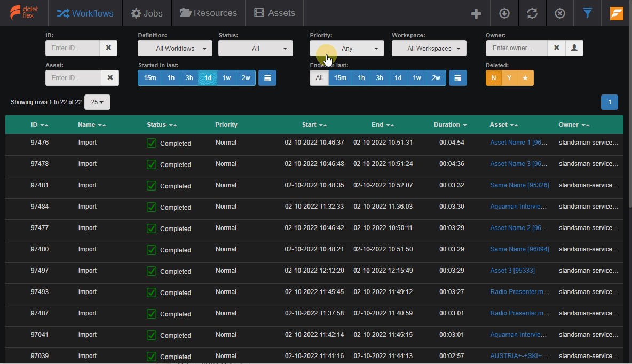
Task: Toggle the star option under Deleted
Action: tap(525, 78)
